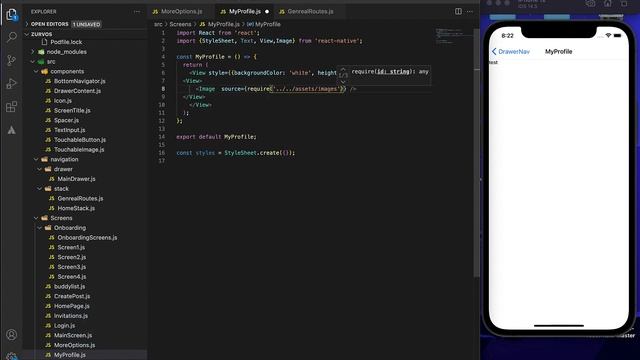Screen dimensions: 640x360
Task: Open Login.js file
Action: coord(64,326)
